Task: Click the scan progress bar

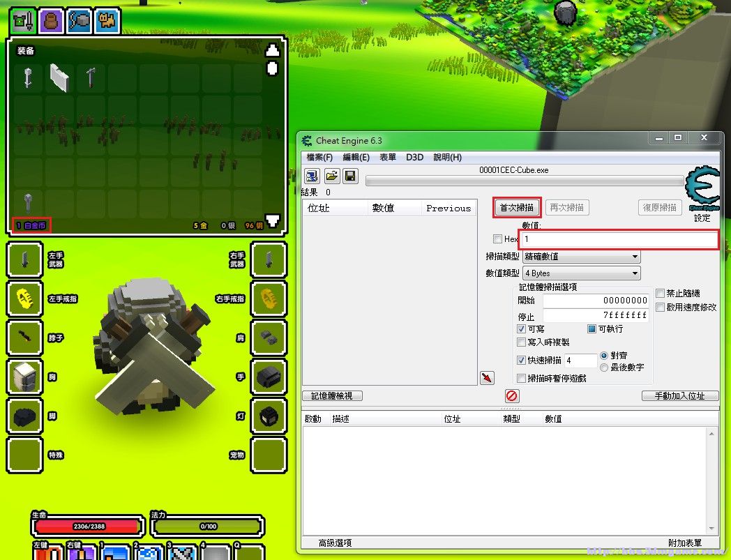Action: point(525,181)
